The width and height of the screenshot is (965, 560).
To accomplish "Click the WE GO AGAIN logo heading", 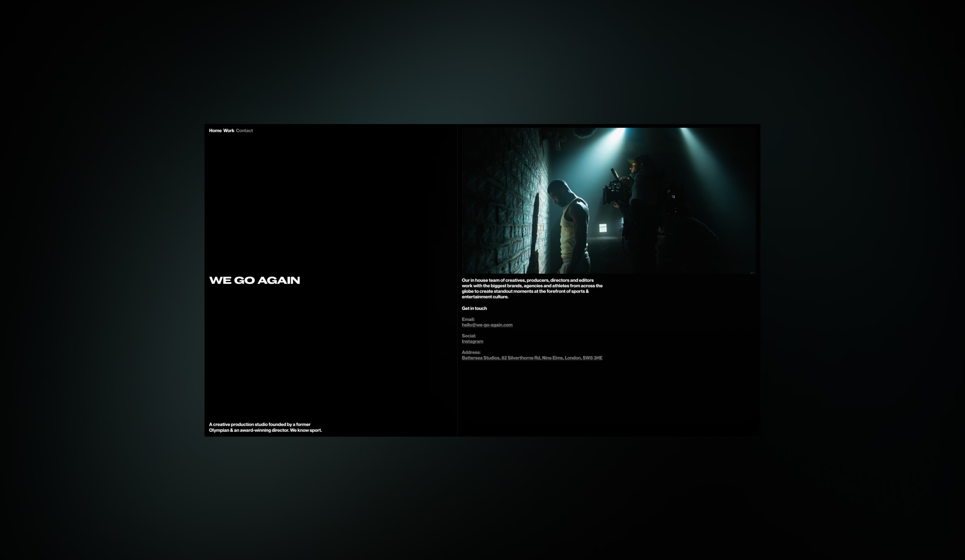I will (x=255, y=280).
